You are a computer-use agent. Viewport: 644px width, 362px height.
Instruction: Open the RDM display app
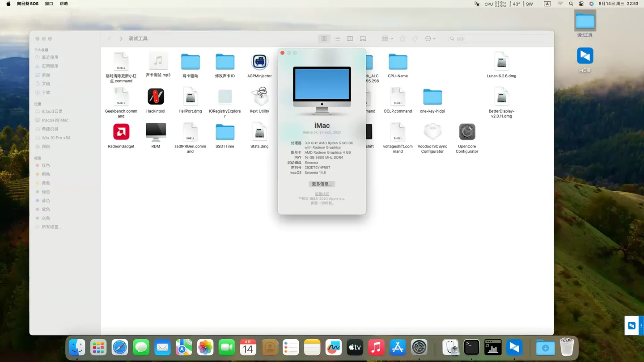point(156,132)
